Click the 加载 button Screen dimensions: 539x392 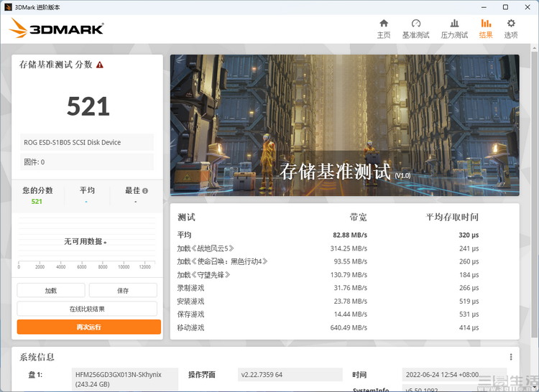point(51,290)
